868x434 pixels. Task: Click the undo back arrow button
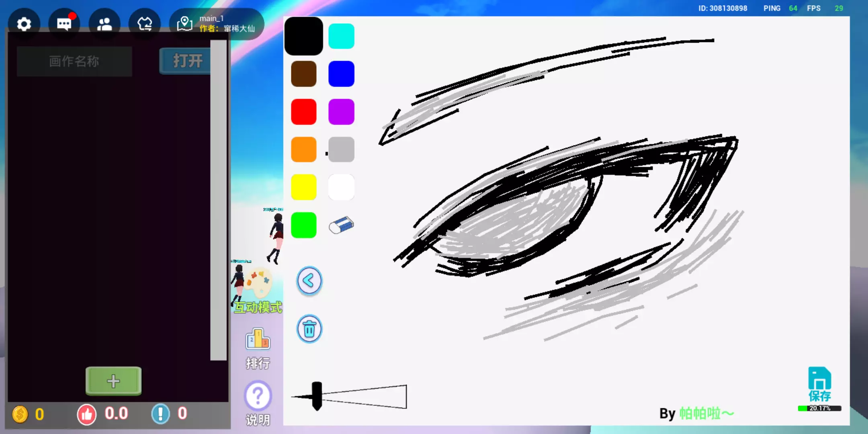[x=309, y=281]
